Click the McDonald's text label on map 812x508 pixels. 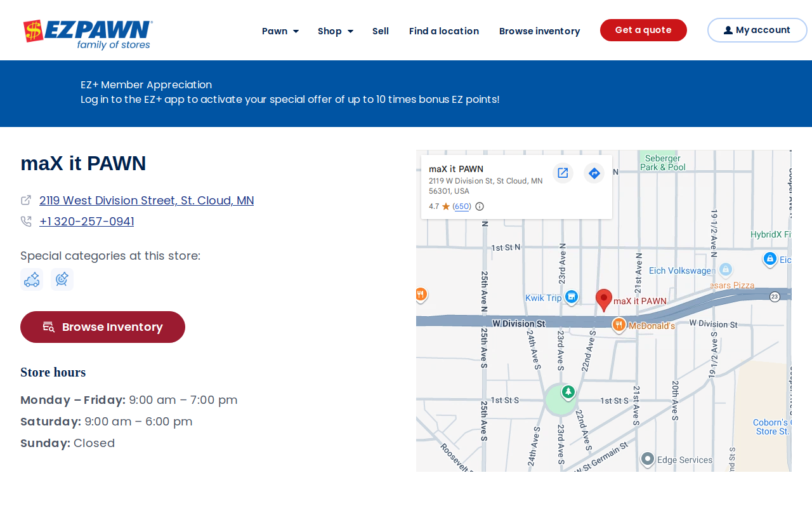(652, 326)
